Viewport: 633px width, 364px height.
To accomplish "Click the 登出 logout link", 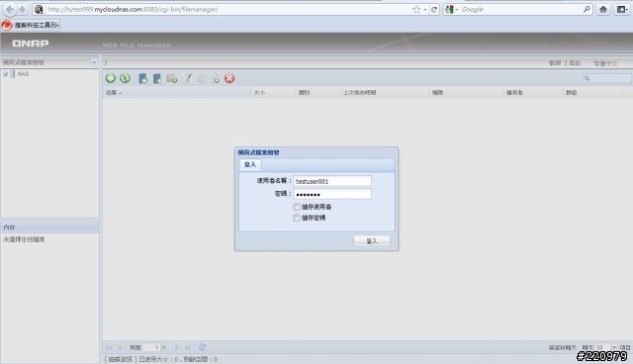I will click(575, 63).
